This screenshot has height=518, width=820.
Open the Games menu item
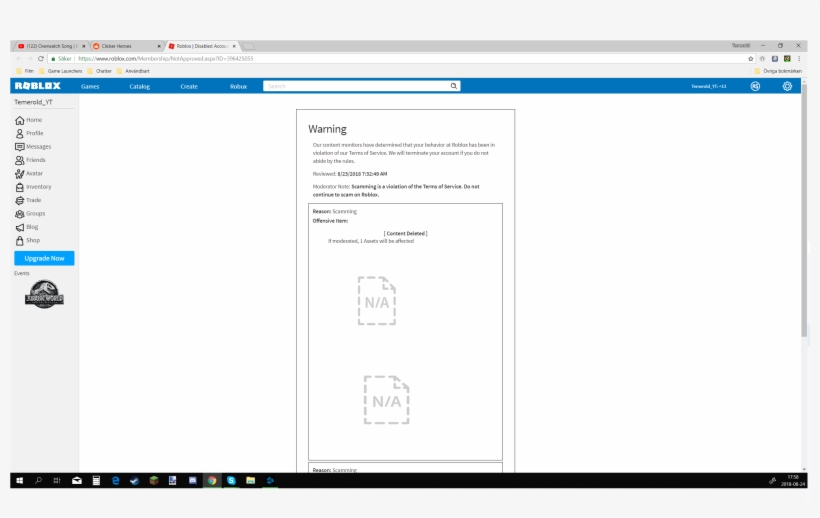(90, 86)
